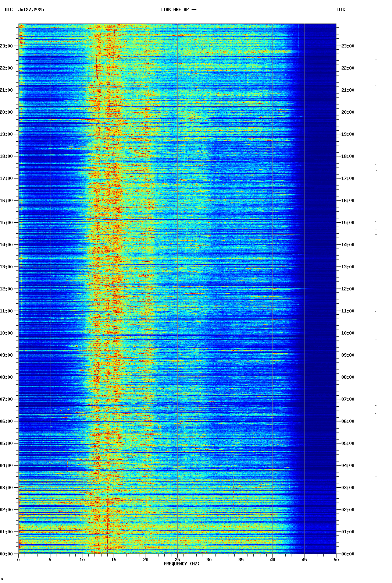Image resolution: width=392 pixels, height=583 pixels.
Task: Click 06:00 on the right time axis
Action: coord(348,421)
